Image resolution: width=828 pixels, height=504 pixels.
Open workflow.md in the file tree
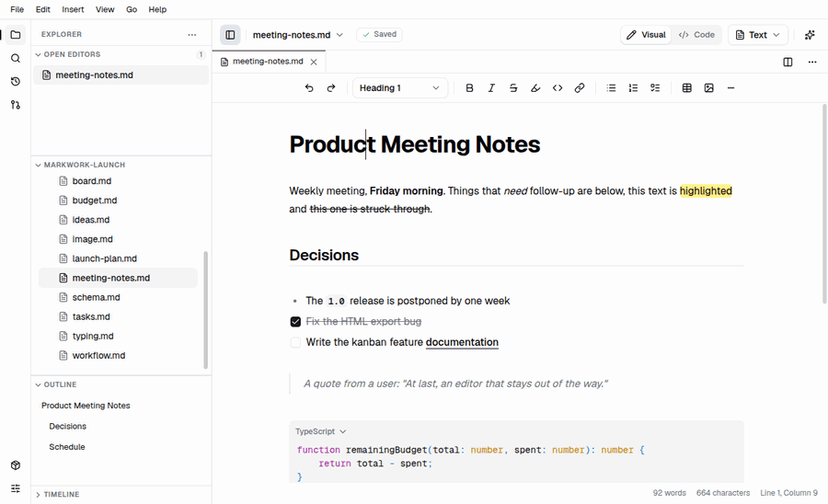[x=119, y=356]
